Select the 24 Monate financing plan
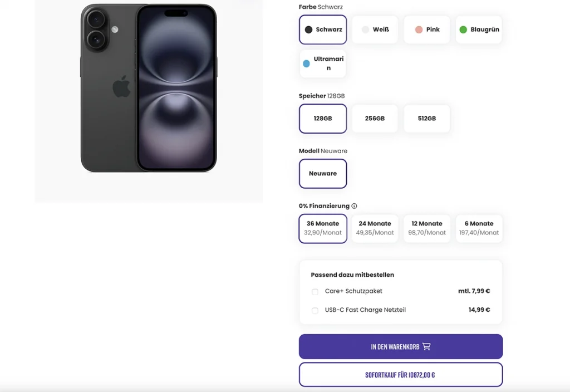The image size is (570, 392). (375, 228)
